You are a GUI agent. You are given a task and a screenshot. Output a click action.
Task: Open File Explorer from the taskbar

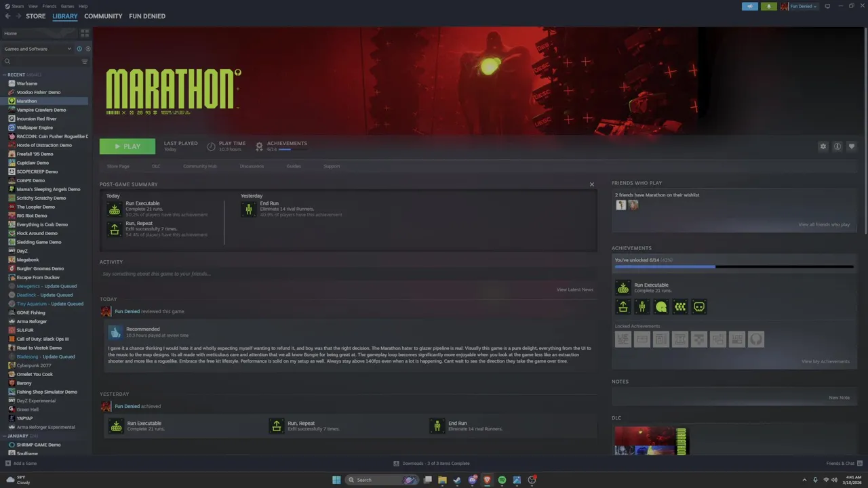coord(442,480)
